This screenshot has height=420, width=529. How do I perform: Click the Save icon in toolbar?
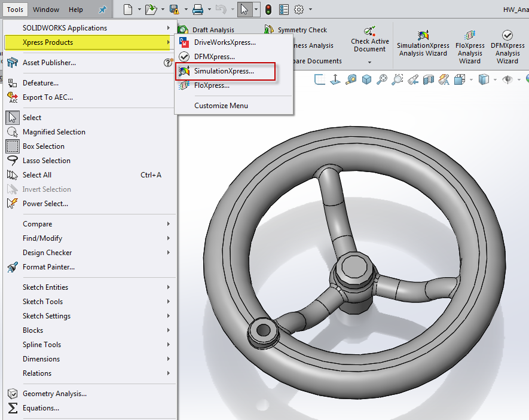click(x=174, y=10)
